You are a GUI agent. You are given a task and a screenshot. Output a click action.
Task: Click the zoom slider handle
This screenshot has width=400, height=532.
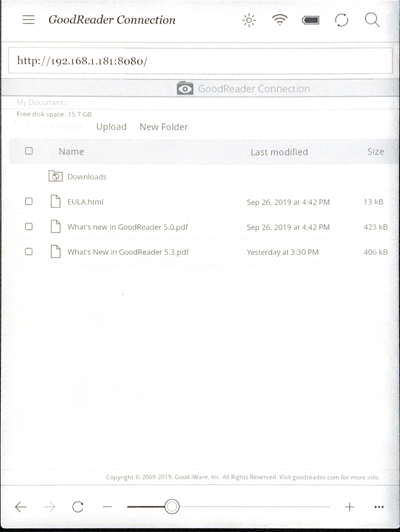pyautogui.click(x=172, y=507)
